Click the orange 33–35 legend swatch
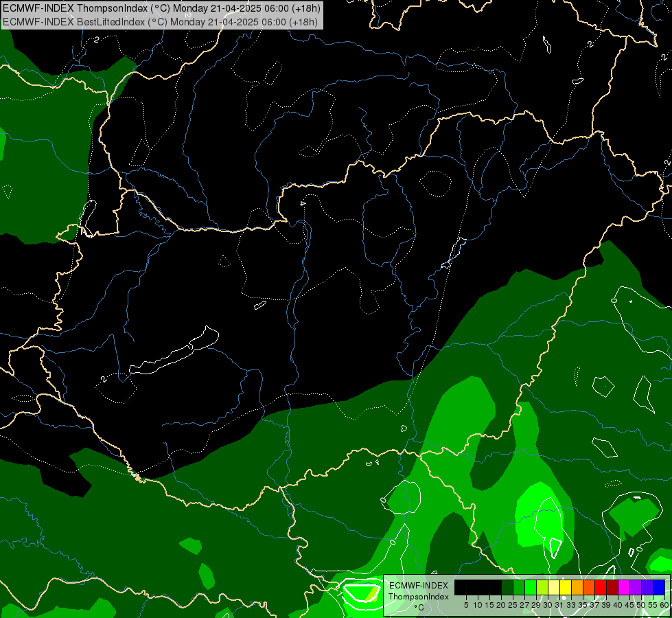Viewport: 672px width, 618px height. coord(578,587)
